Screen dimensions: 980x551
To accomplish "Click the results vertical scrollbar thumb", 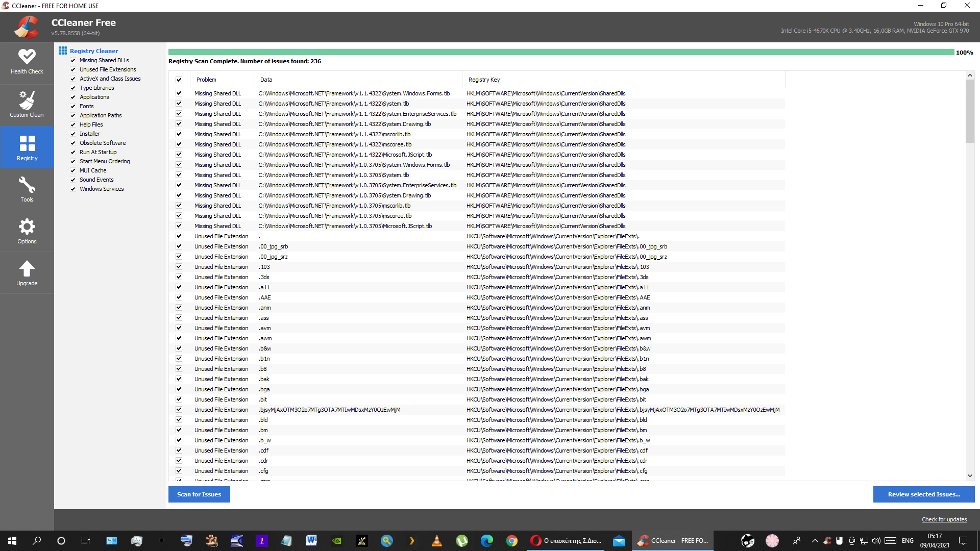I will click(970, 111).
